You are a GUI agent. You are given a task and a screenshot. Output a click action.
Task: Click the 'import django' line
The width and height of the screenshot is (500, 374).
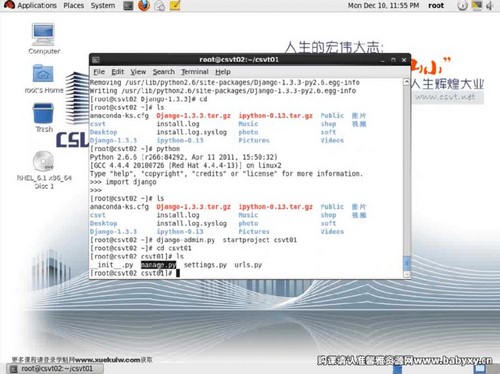pyautogui.click(x=123, y=182)
